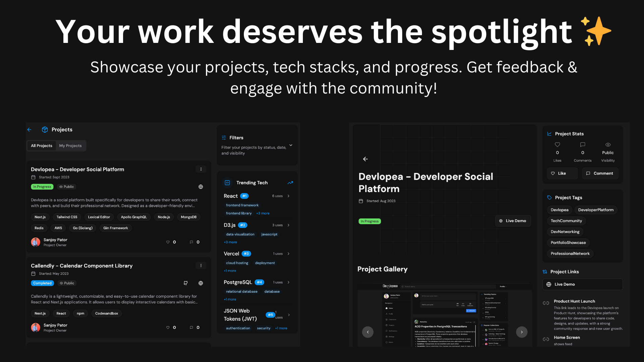The width and height of the screenshot is (644, 362).
Task: Click the Devlopea cube/logo icon
Action: 45,129
